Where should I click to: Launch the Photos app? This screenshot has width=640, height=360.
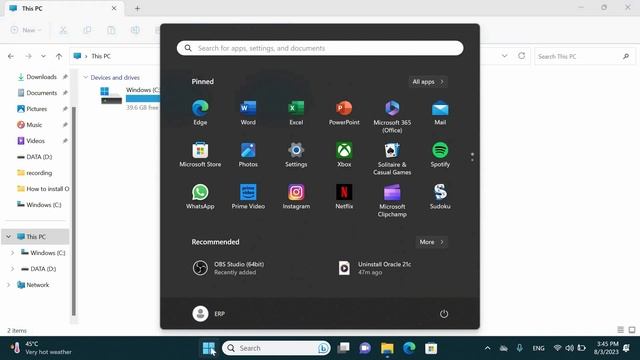click(x=248, y=155)
